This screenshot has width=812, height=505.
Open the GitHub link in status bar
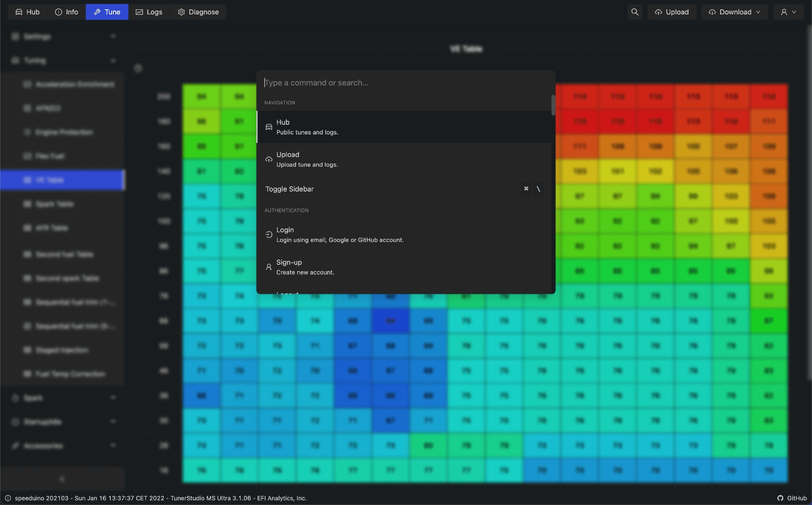click(792, 498)
